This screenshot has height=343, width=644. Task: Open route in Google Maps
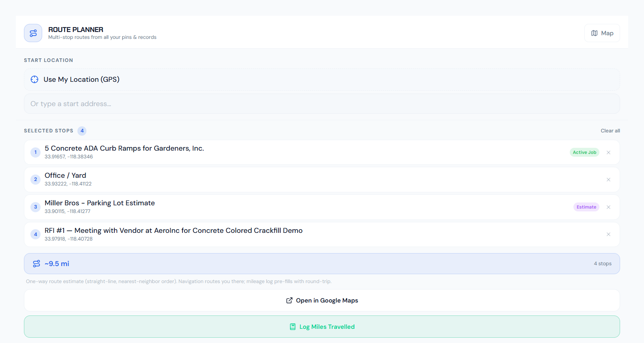point(322,300)
